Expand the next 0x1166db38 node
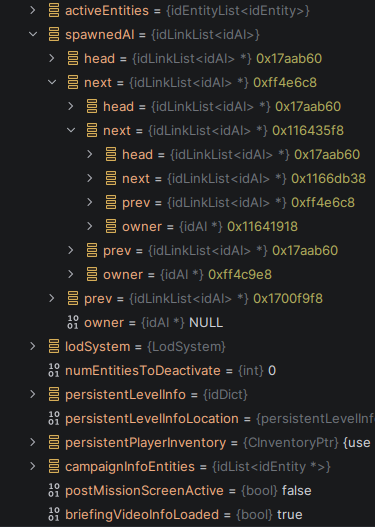 tap(90, 178)
